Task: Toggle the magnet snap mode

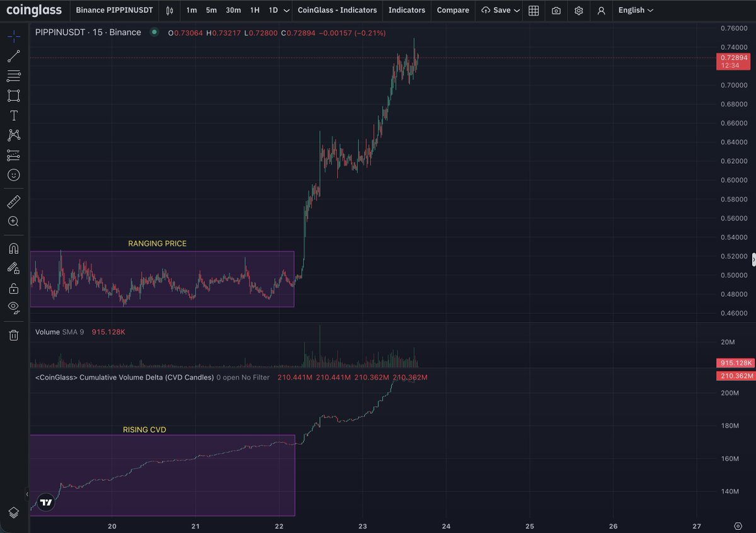Action: [13, 248]
